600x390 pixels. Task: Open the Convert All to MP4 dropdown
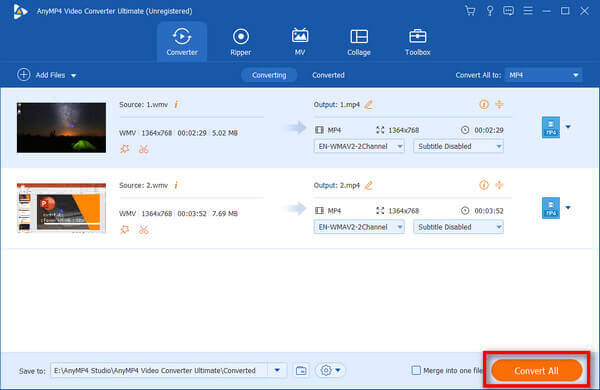click(543, 75)
